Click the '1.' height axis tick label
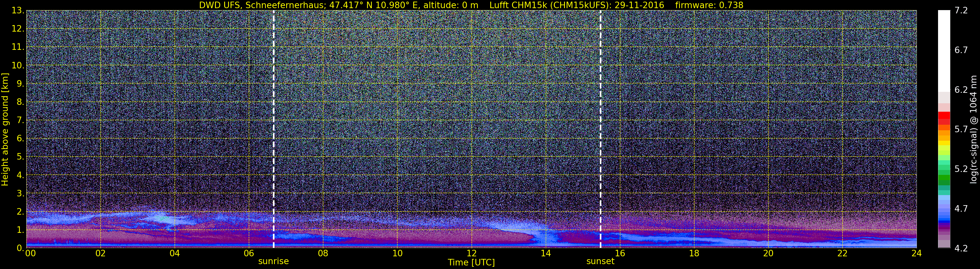 coord(20,230)
